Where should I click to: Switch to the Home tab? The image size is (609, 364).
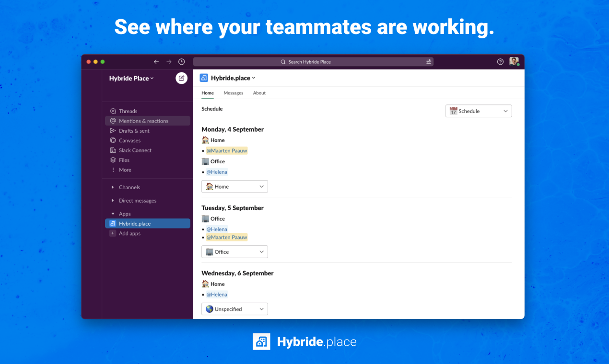tap(208, 93)
